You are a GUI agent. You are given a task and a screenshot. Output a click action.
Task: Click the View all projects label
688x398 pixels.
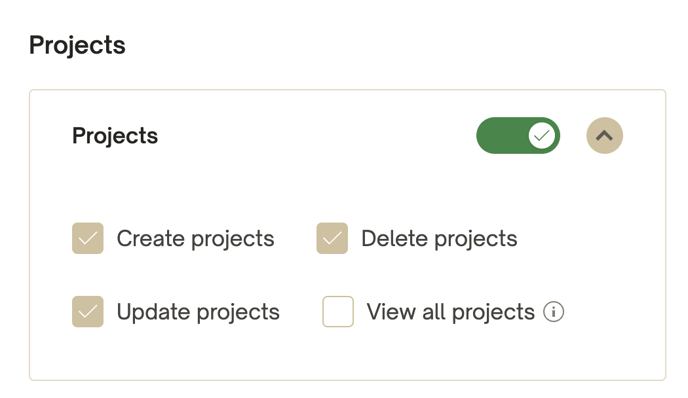tap(451, 312)
